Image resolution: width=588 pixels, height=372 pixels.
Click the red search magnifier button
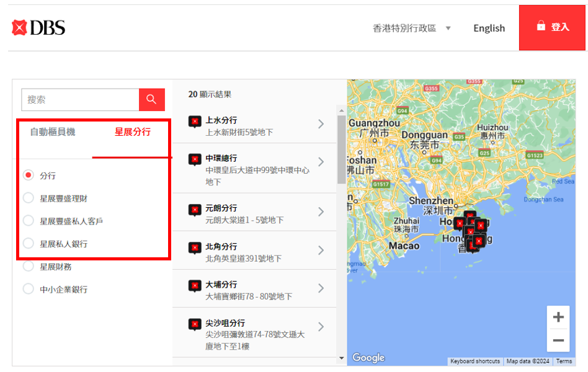(x=151, y=99)
